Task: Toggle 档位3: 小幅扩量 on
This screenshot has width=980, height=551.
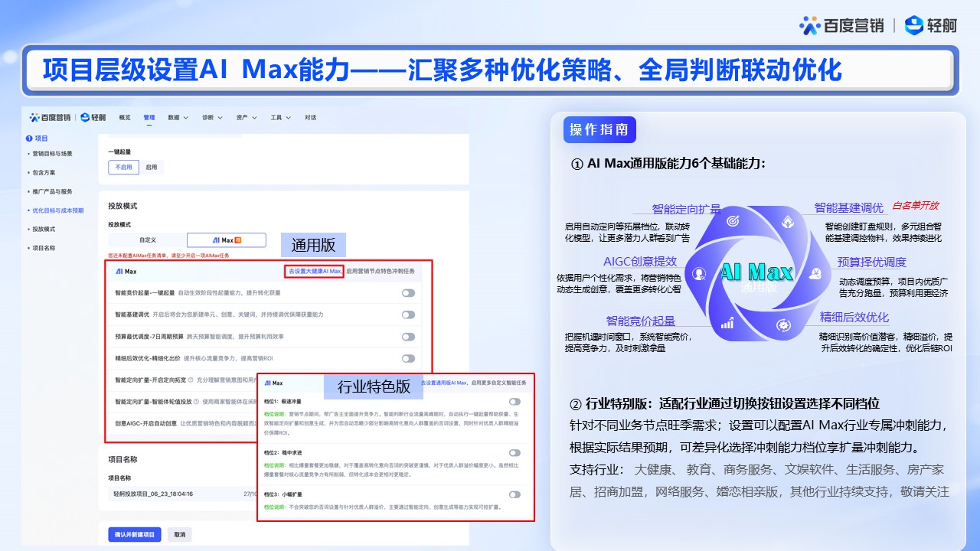Action: pos(514,494)
